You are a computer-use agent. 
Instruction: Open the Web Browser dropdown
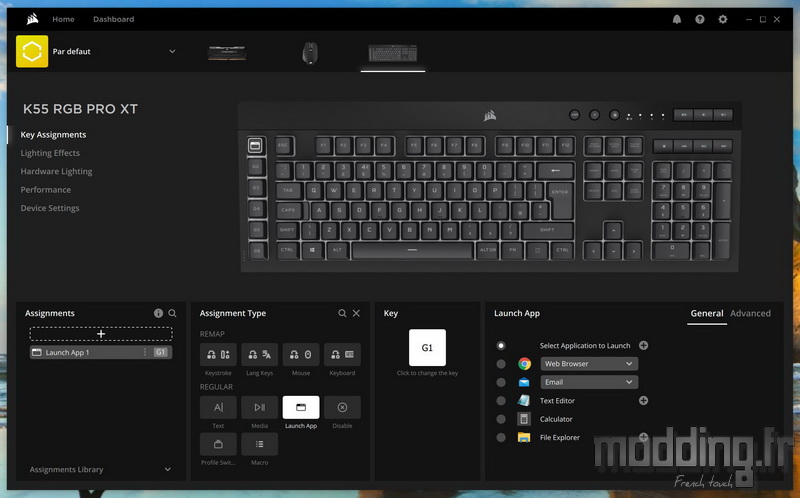(589, 364)
